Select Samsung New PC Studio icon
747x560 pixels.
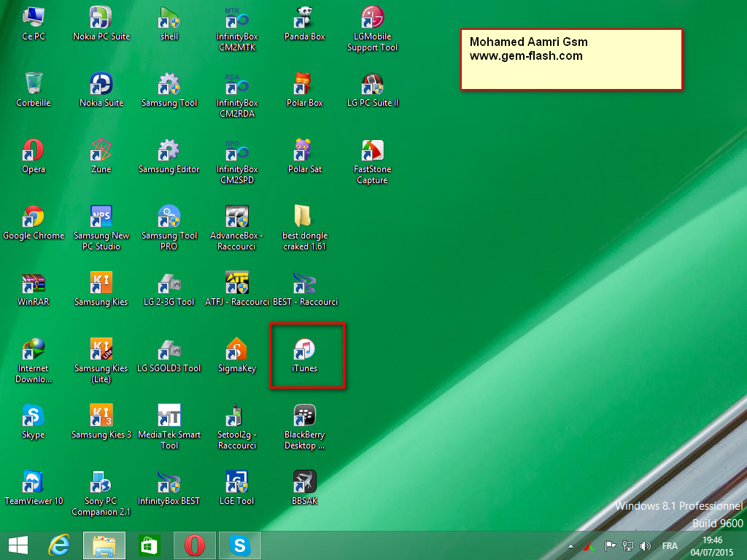point(101,228)
